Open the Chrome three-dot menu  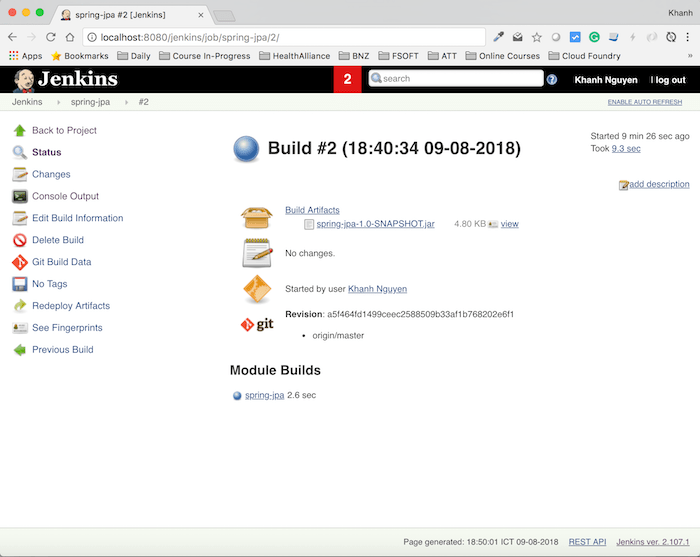(688, 37)
